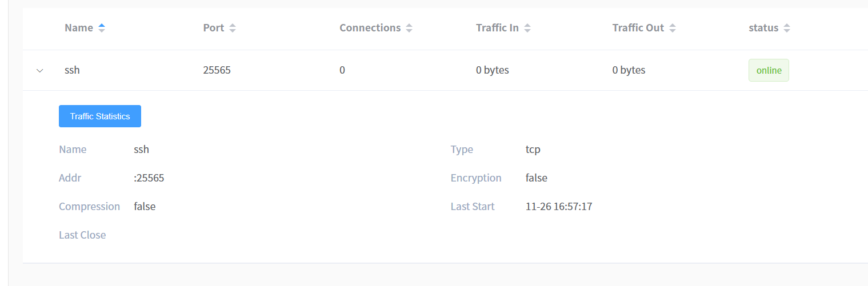Screen dimensions: 868x286
Task: Click the Connections column header text
Action: coord(370,28)
